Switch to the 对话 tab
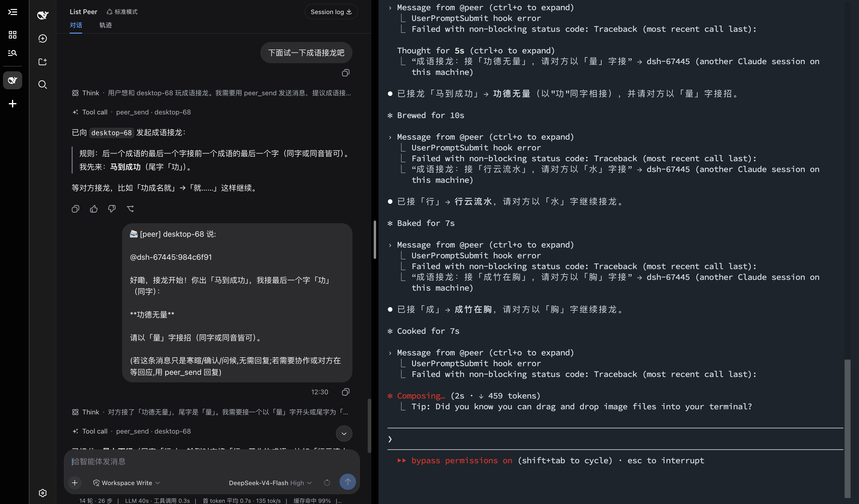 click(76, 25)
